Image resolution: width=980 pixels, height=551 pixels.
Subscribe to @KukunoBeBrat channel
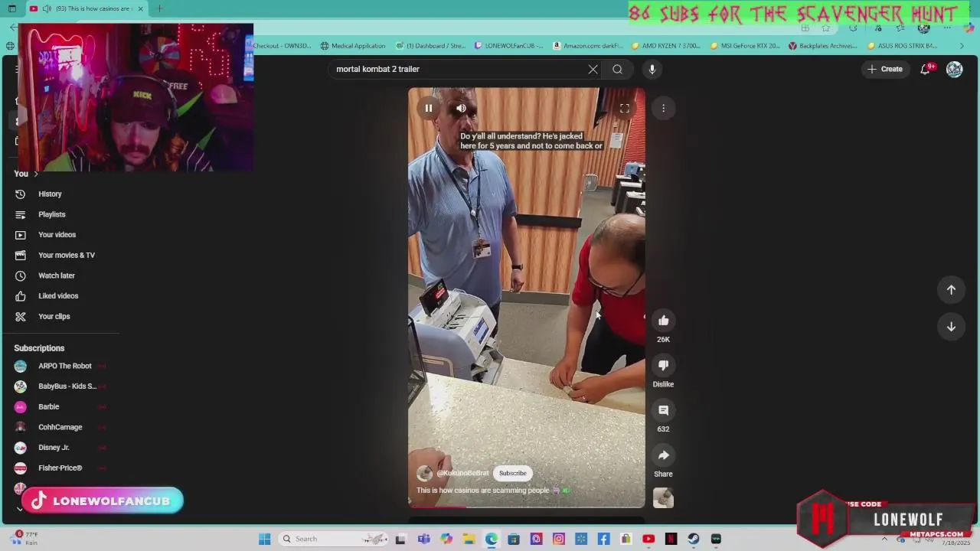coord(513,473)
